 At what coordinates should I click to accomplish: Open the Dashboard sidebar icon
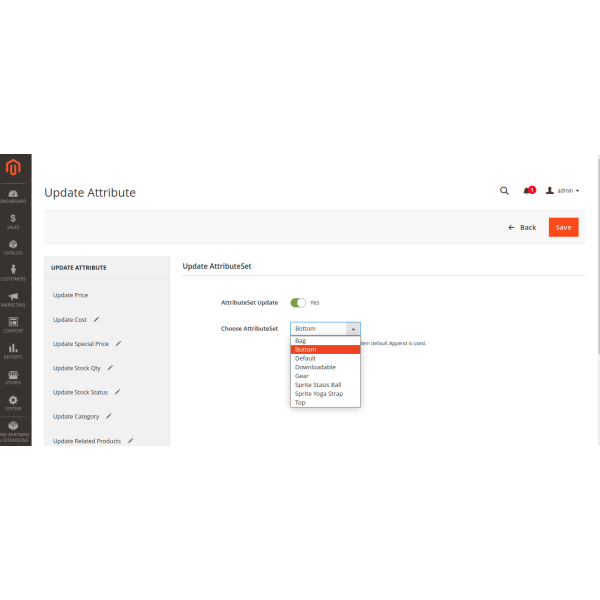point(13,195)
